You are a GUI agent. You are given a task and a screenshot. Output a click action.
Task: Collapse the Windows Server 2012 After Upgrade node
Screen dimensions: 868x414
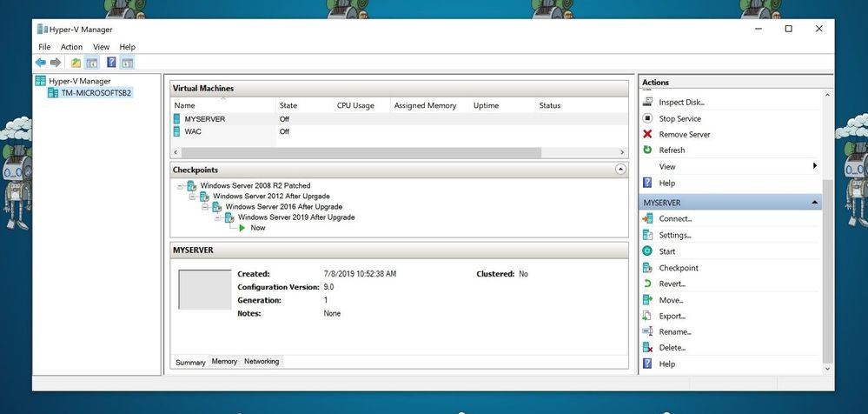pos(193,197)
